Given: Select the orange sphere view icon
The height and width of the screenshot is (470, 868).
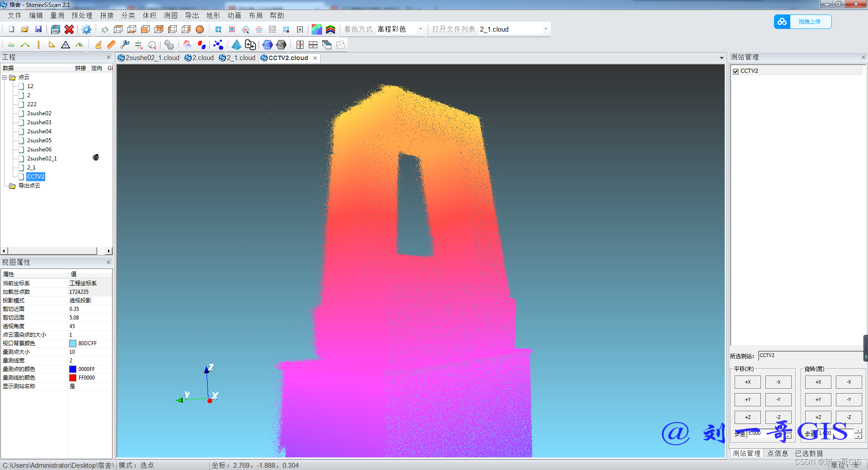Looking at the screenshot, I should [200, 29].
